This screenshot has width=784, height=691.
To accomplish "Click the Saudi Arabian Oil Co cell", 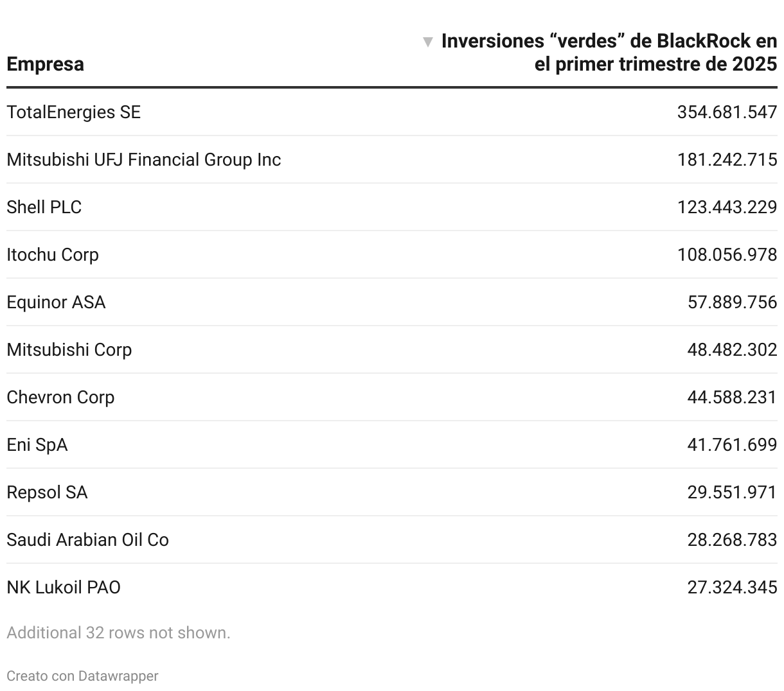I will click(88, 539).
